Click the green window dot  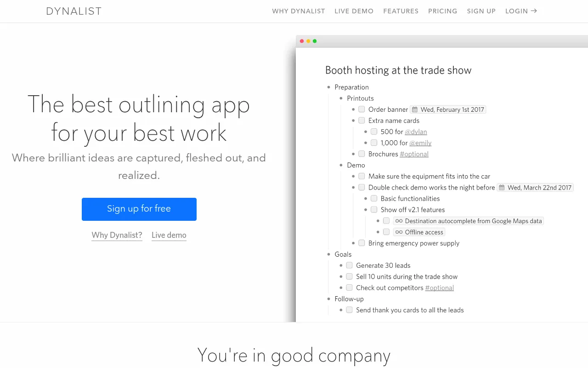pyautogui.click(x=315, y=41)
